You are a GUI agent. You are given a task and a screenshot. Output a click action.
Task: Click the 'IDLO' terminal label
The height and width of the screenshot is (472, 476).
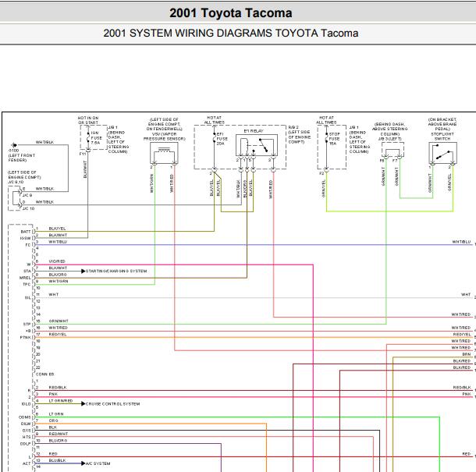click(x=26, y=404)
